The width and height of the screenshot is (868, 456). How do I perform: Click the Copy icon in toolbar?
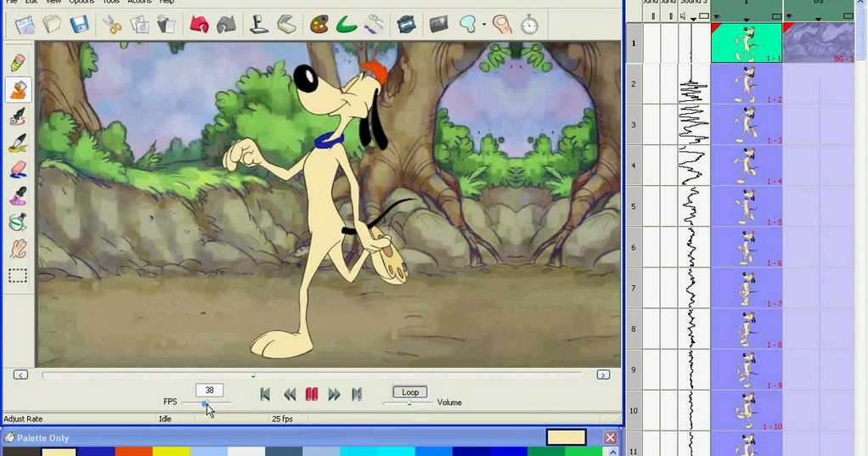pos(139,25)
